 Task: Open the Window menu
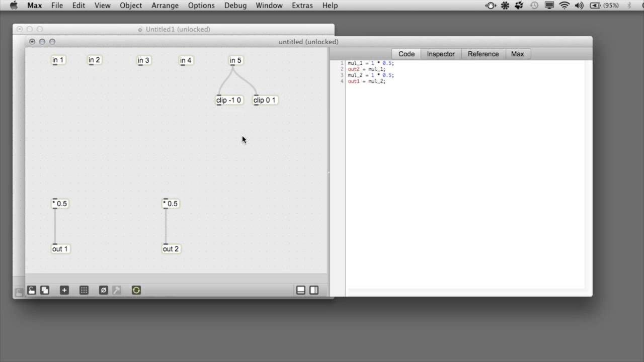(x=269, y=6)
